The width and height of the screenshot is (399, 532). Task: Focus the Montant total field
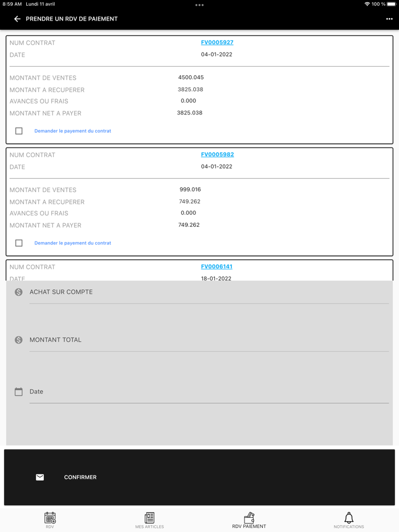(209, 340)
